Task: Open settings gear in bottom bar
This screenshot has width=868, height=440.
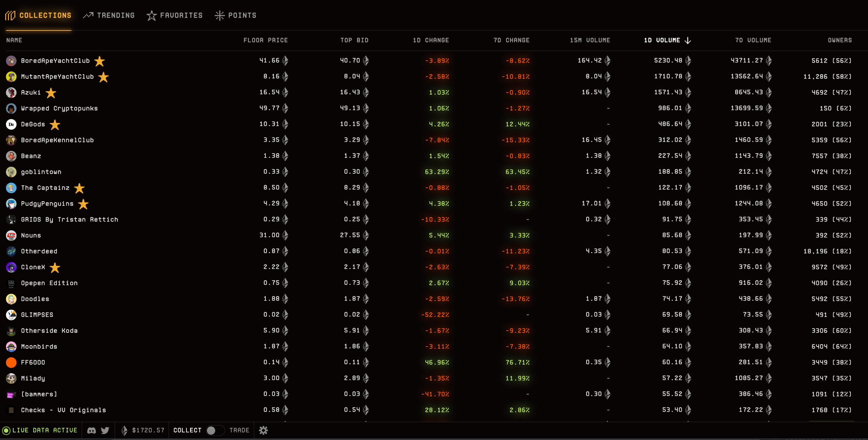Action: 263,430
